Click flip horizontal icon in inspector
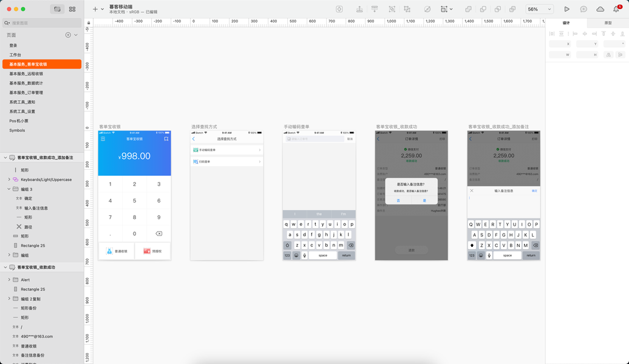629x364 pixels. tap(608, 55)
